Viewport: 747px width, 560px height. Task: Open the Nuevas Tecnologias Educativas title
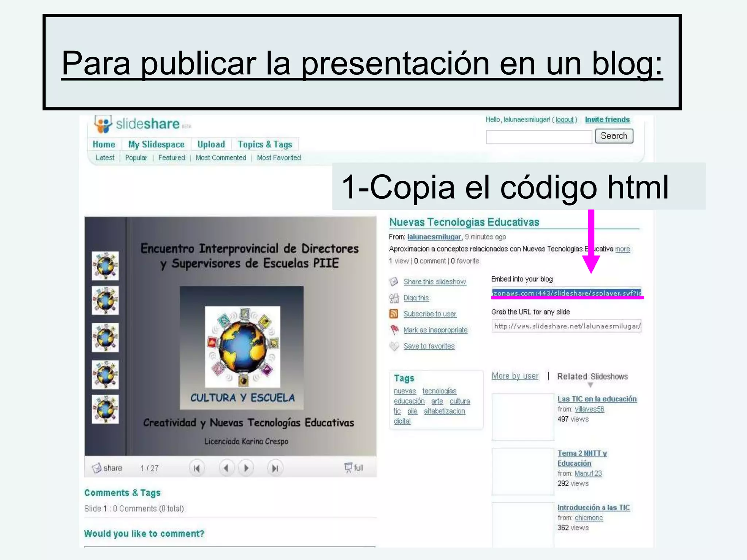click(464, 222)
